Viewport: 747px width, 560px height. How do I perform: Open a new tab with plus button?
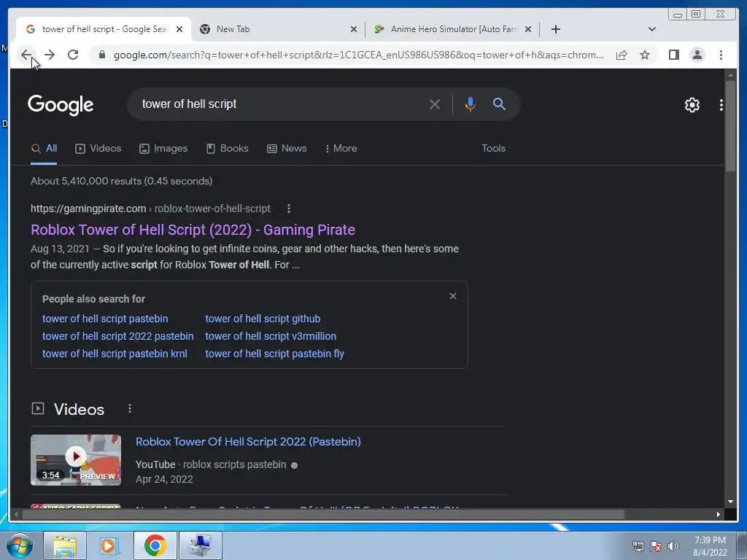(x=555, y=29)
